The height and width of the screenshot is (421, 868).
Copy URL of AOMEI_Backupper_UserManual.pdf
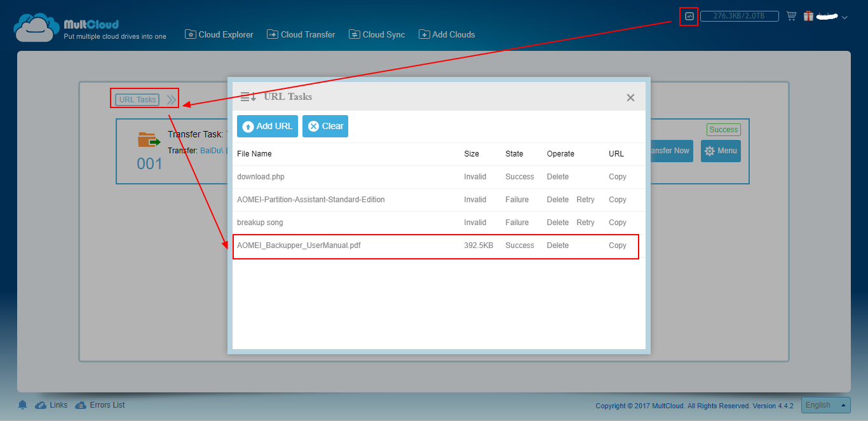(617, 245)
